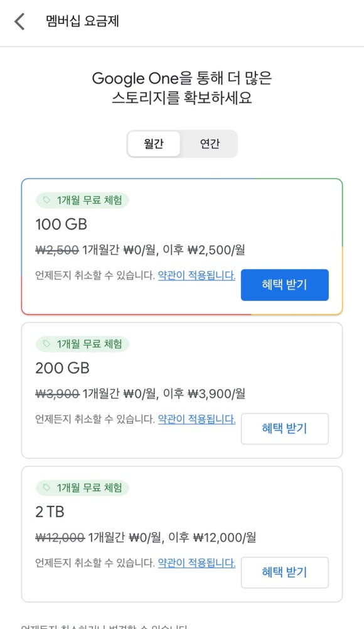The width and height of the screenshot is (364, 629).
Task: Tap the tag icon on 2 TB plan
Action: [47, 488]
